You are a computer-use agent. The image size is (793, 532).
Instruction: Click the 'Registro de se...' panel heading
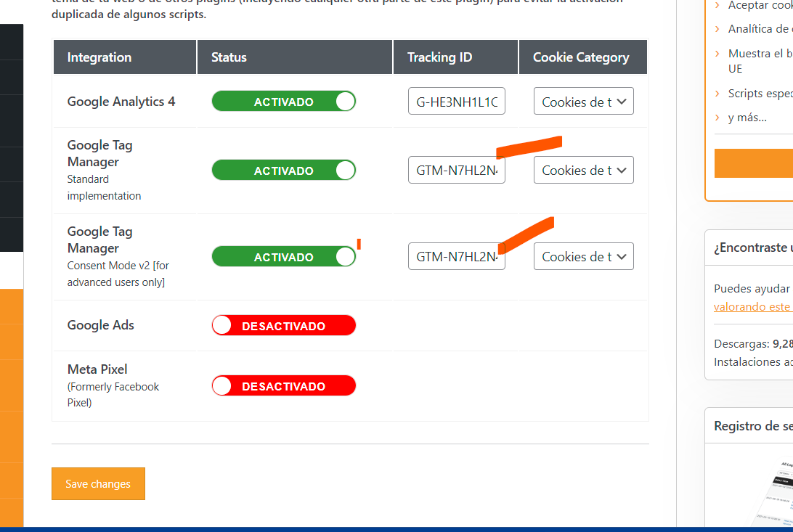pos(753,426)
